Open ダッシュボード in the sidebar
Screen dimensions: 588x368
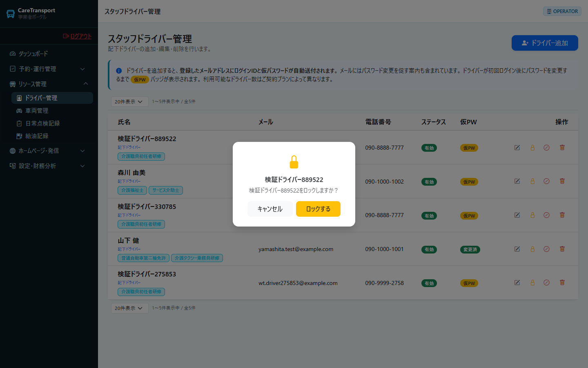click(49, 54)
